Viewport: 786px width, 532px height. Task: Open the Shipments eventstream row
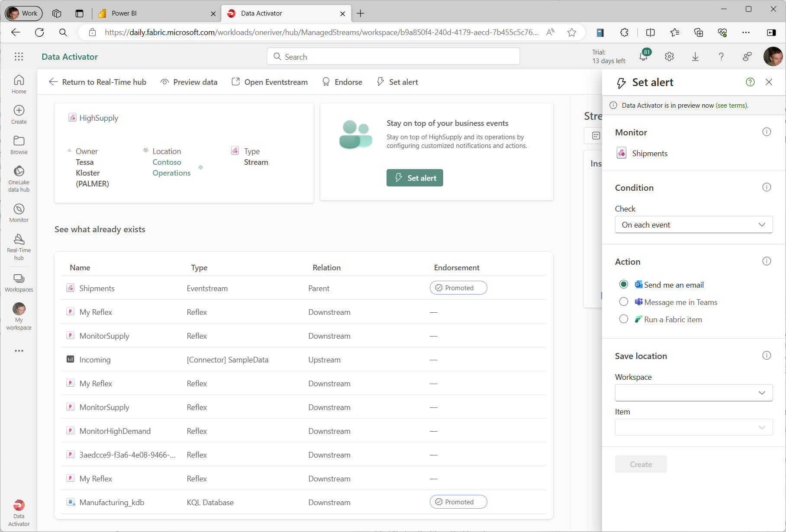click(x=304, y=288)
